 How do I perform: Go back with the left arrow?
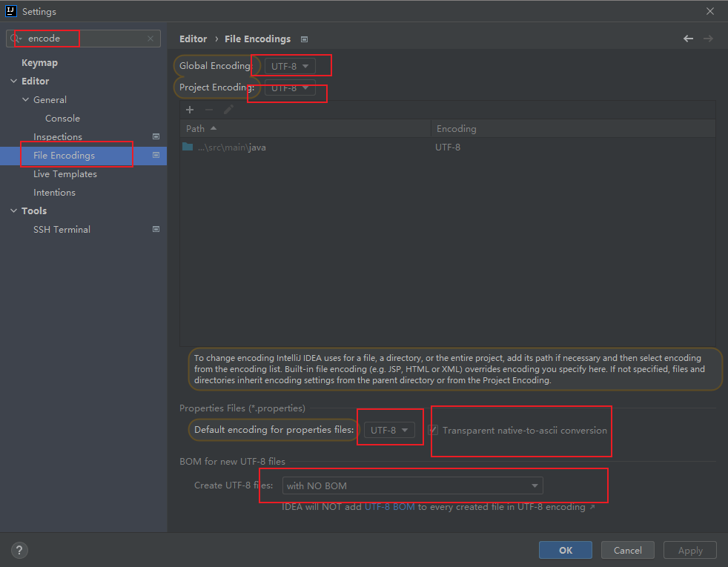click(x=688, y=39)
